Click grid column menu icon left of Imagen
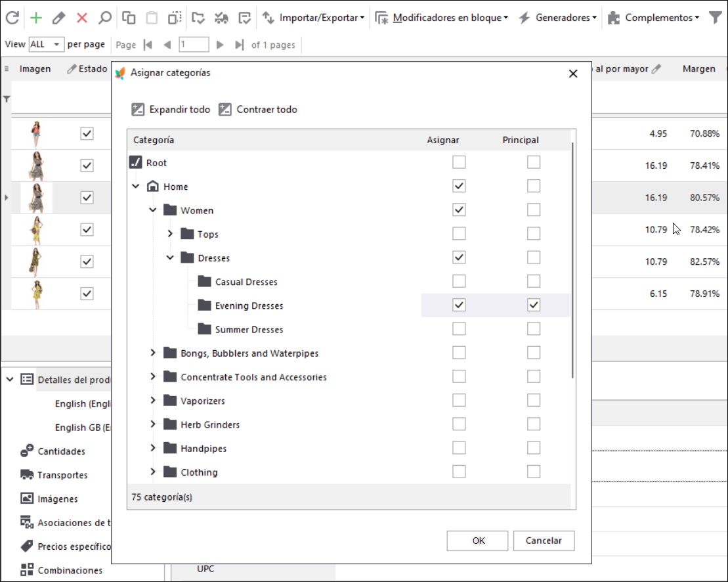 pos(7,69)
